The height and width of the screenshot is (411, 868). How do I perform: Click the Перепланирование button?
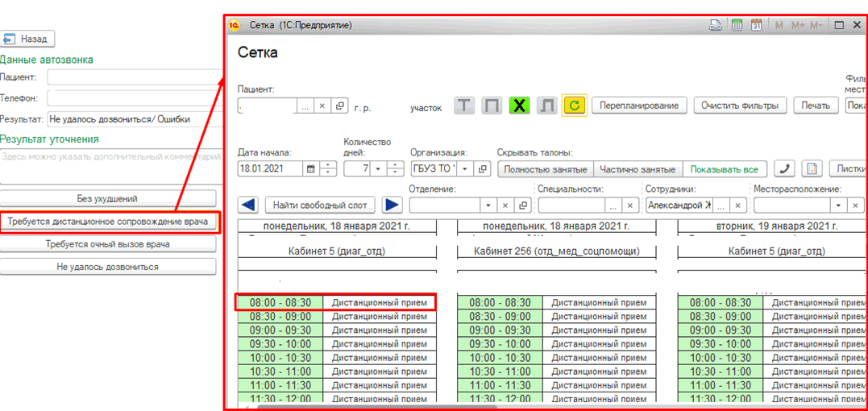638,106
